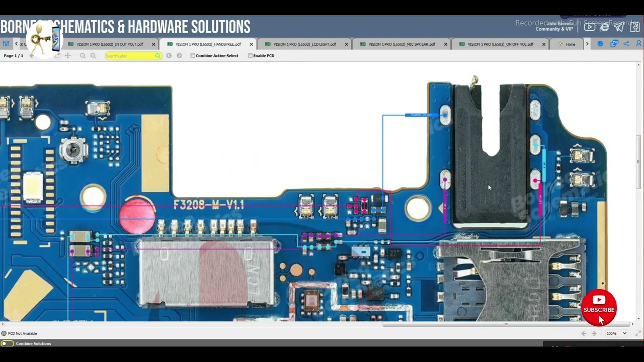
Task: Tick the Enable PCD checkbox
Action: pyautogui.click(x=250, y=56)
